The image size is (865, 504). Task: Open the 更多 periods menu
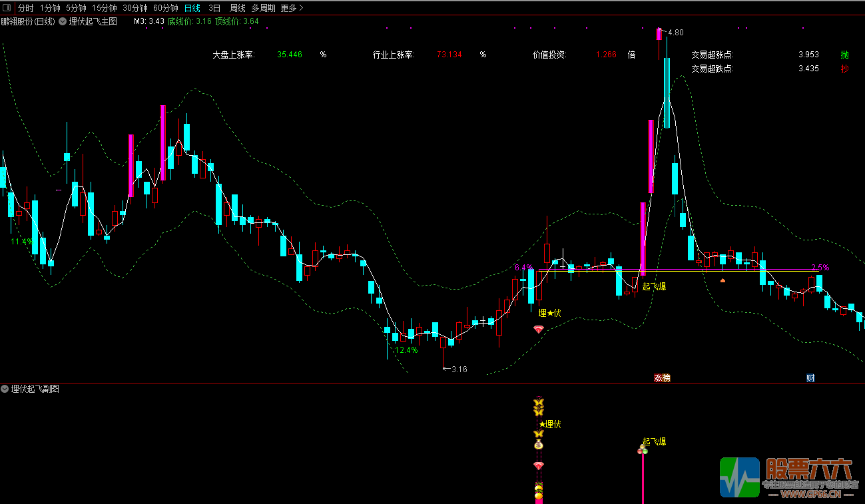(292, 8)
